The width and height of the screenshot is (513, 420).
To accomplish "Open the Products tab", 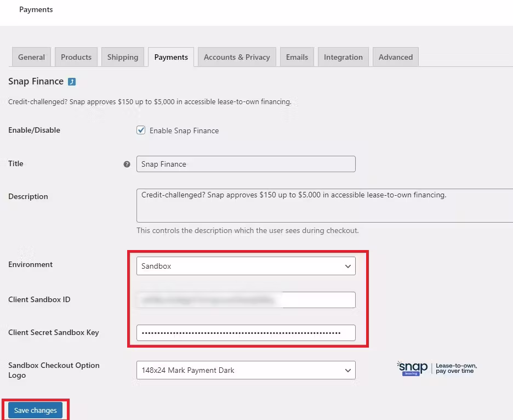I will click(x=76, y=57).
